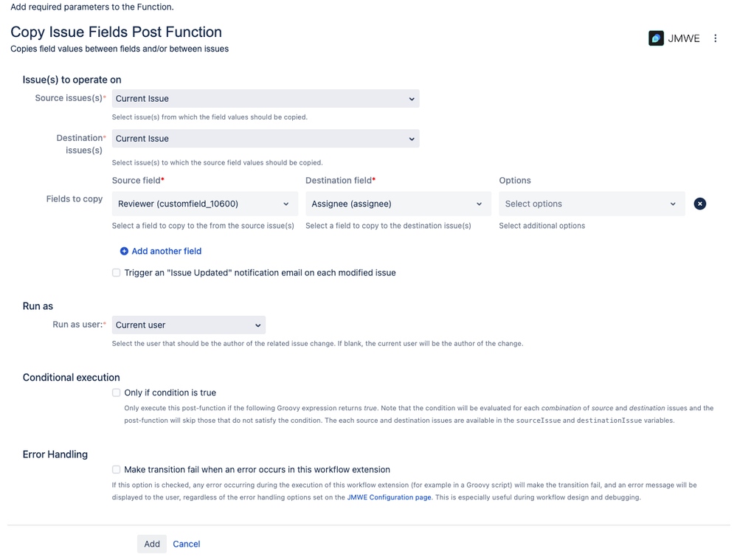This screenshot has width=737, height=560.
Task: Click the Cancel link
Action: (x=187, y=544)
